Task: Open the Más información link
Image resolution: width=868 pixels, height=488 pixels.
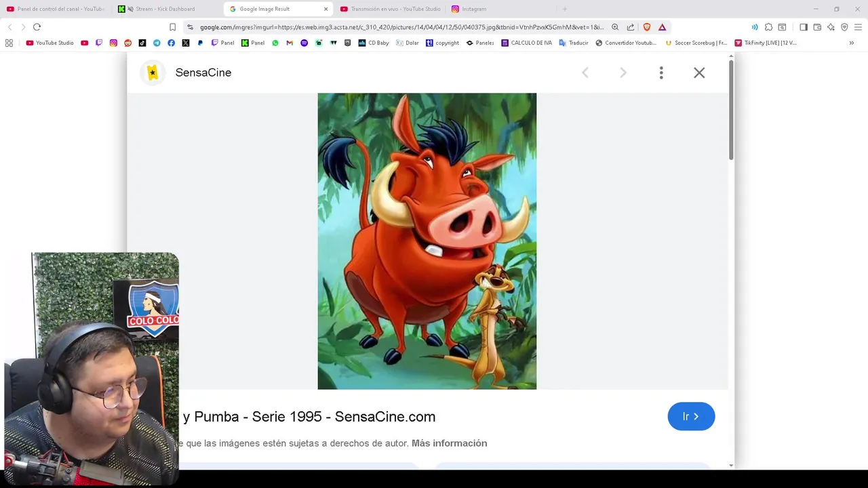Action: click(449, 443)
